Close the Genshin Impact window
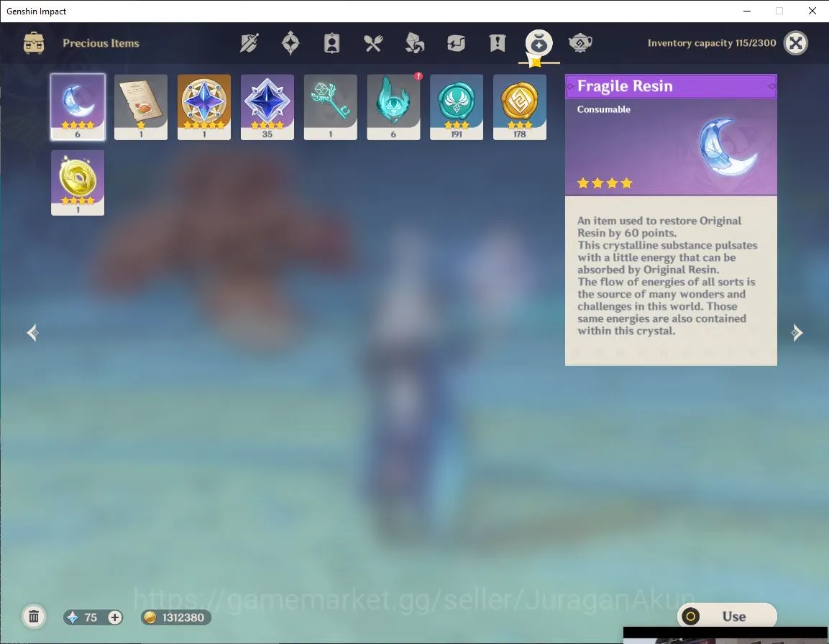The width and height of the screenshot is (829, 644). click(x=812, y=11)
